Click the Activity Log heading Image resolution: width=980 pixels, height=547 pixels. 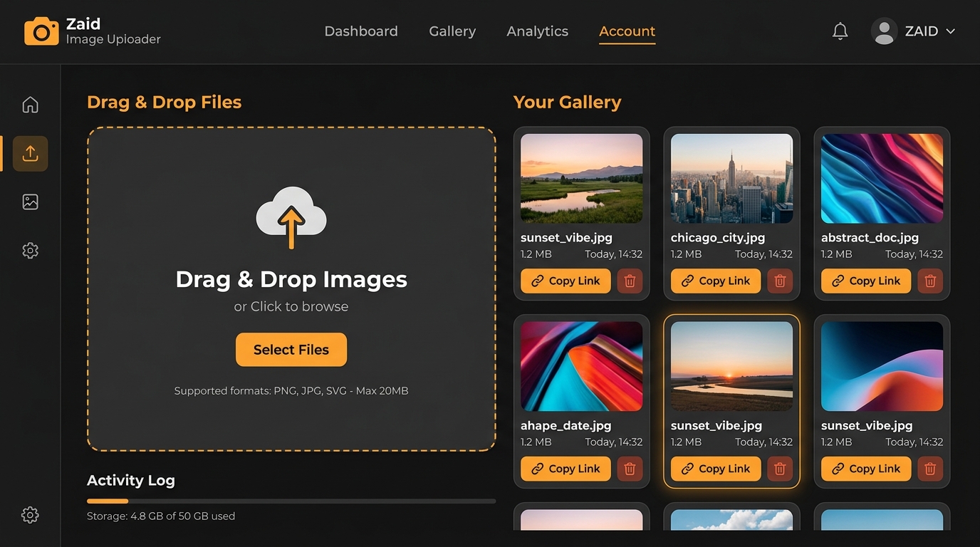(131, 481)
